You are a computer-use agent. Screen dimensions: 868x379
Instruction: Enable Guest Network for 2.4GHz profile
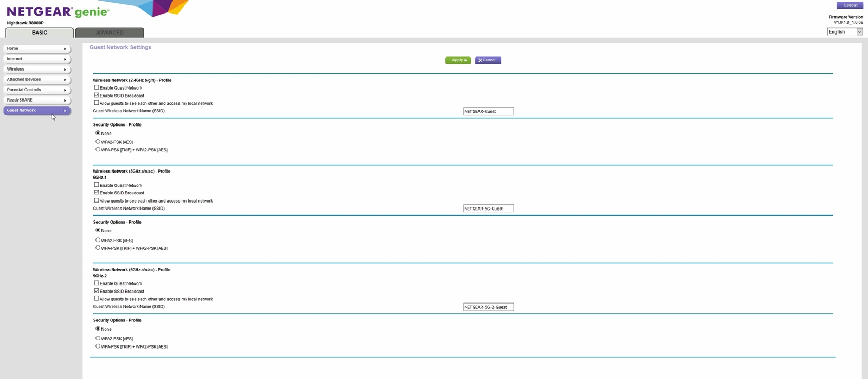(97, 87)
